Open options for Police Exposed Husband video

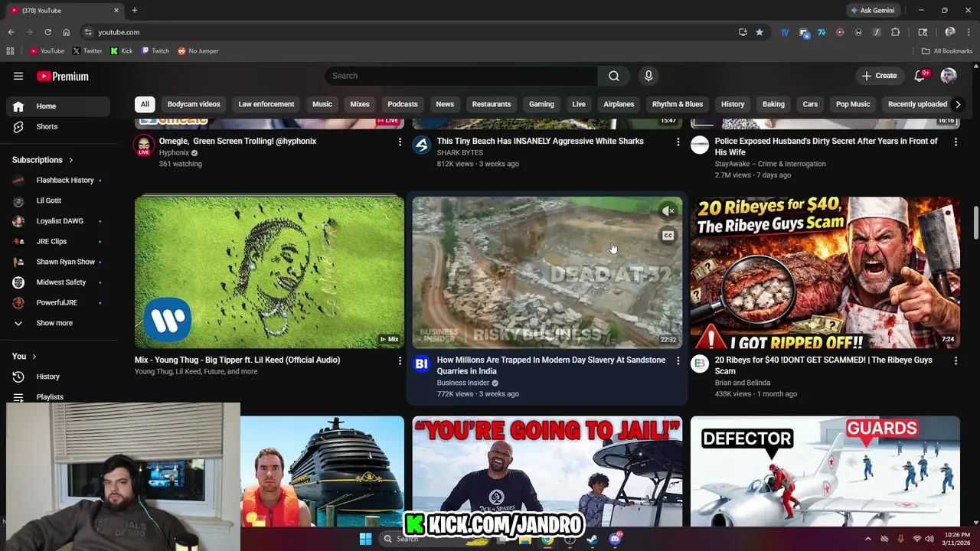(x=955, y=142)
